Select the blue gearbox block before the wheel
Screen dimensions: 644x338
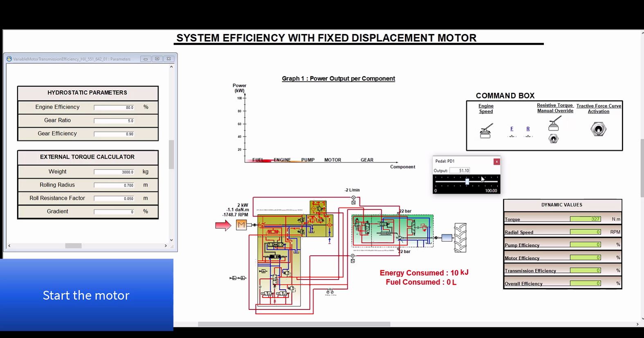(447, 238)
